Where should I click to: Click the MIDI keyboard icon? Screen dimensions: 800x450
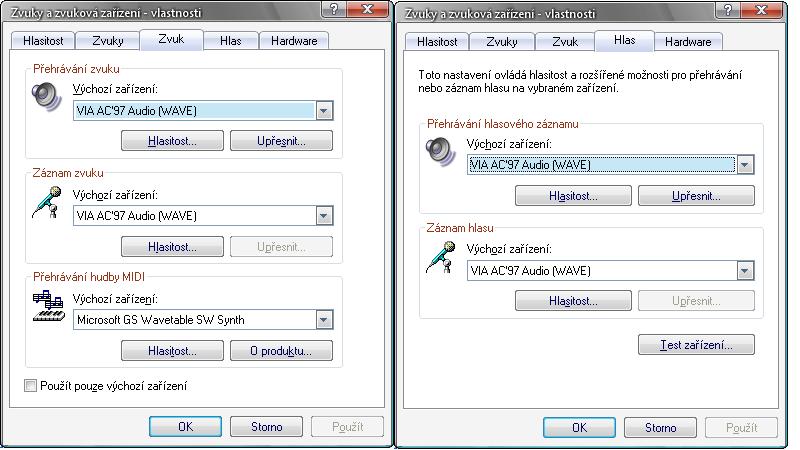[x=48, y=306]
